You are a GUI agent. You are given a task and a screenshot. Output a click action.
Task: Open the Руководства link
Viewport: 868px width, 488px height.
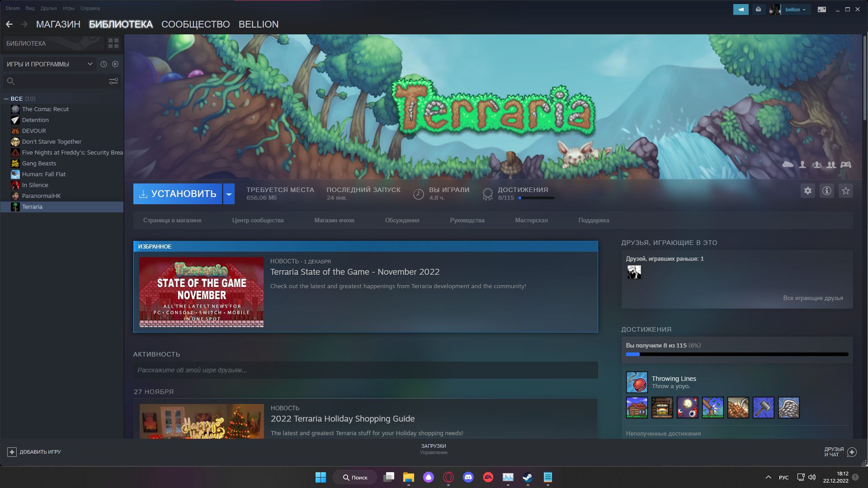(467, 221)
